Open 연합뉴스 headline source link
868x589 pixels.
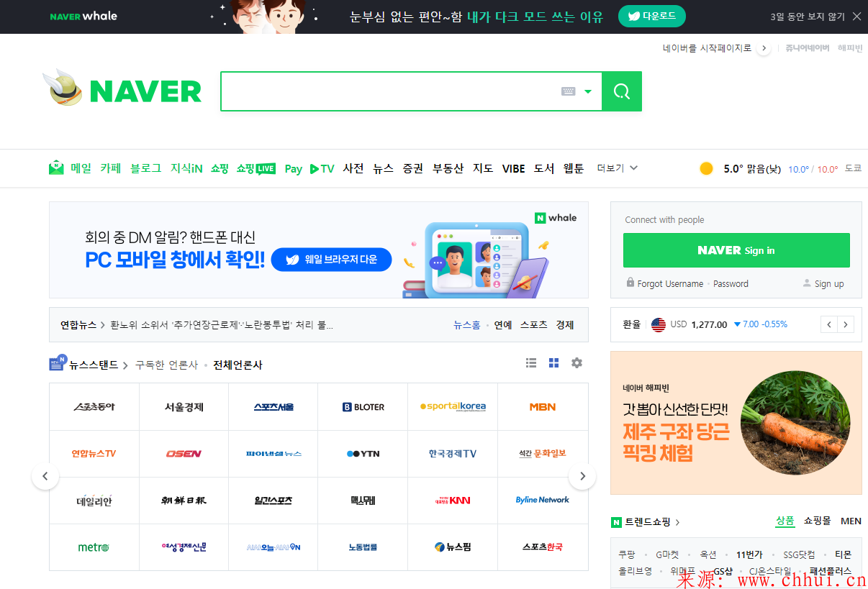point(78,325)
